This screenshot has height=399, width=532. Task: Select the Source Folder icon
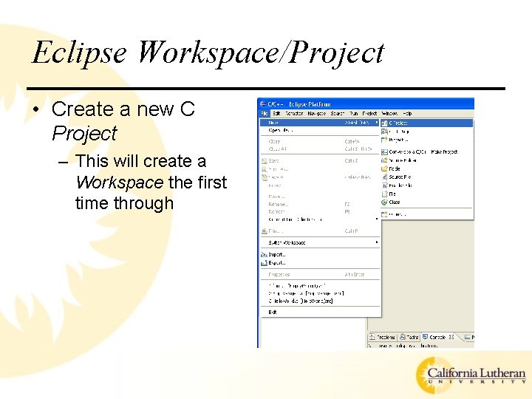(x=384, y=160)
